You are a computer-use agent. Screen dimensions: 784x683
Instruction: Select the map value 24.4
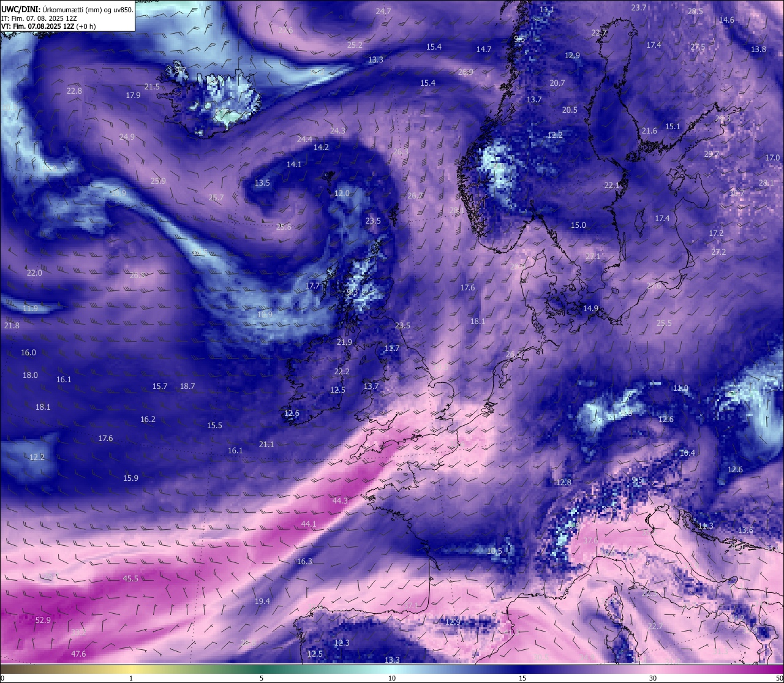pyautogui.click(x=304, y=139)
